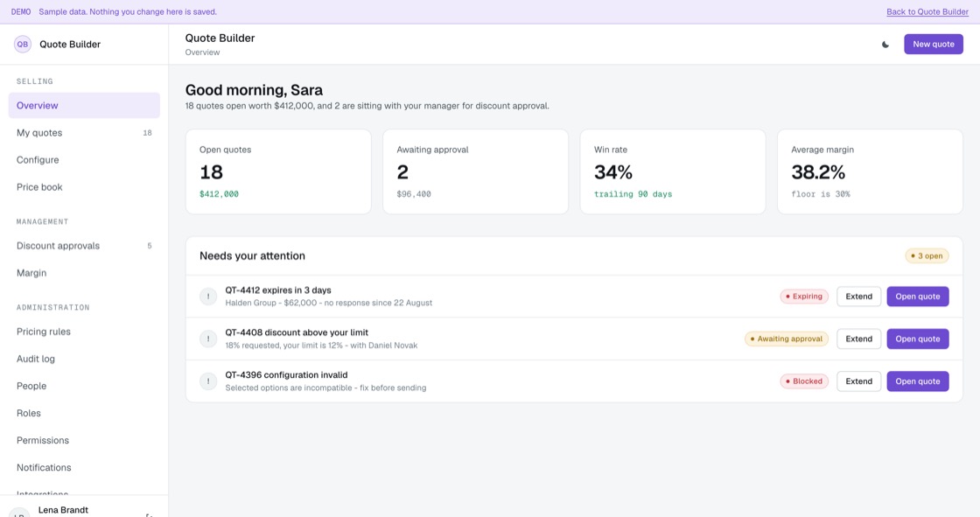Click the QB logo avatar
The height and width of the screenshot is (517, 980).
(x=23, y=45)
